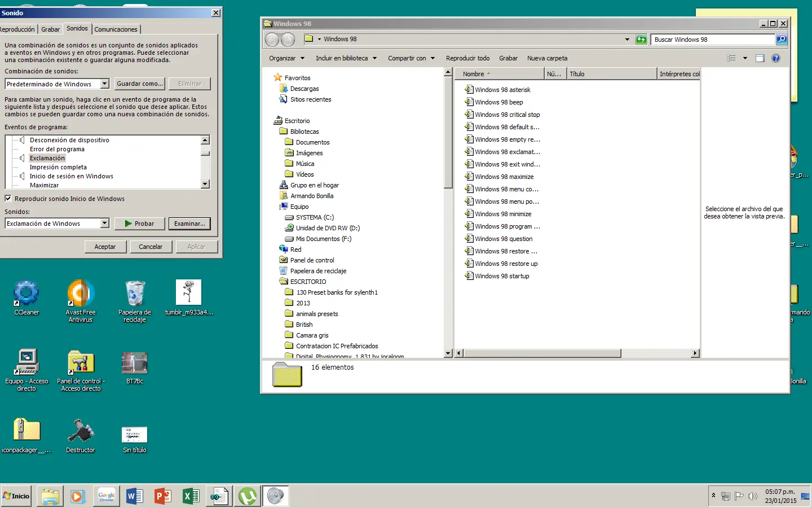Launch Google Chrome from the taskbar
812x508 pixels.
pyautogui.click(x=107, y=496)
